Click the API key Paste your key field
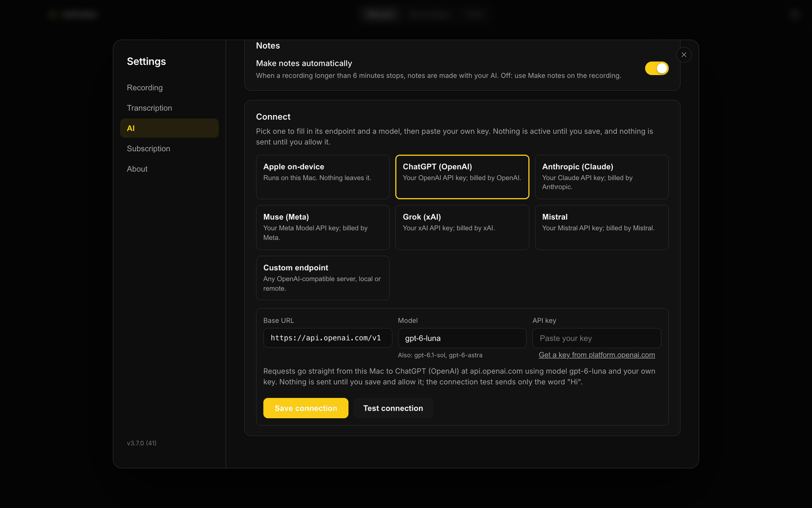Viewport: 812px width, 508px height. (x=597, y=338)
